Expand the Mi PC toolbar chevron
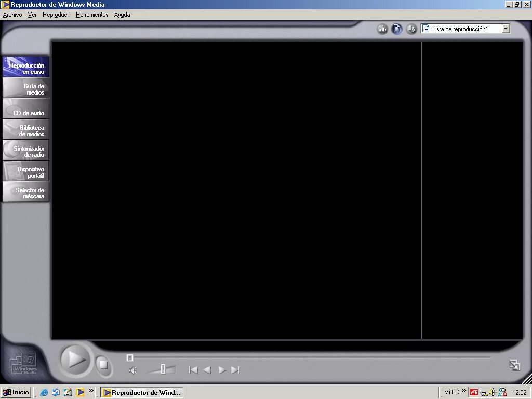 pos(464,391)
